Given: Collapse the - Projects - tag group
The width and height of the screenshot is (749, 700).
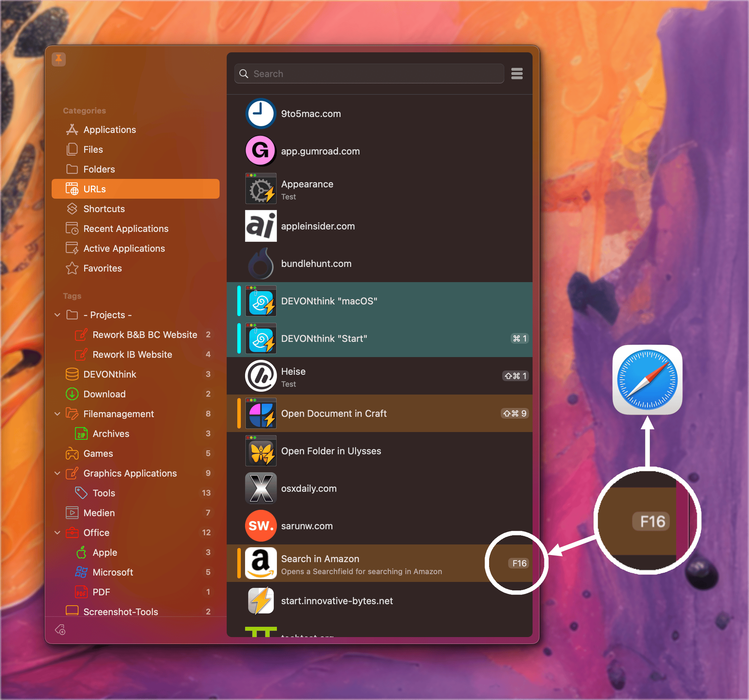Looking at the screenshot, I should (x=57, y=315).
